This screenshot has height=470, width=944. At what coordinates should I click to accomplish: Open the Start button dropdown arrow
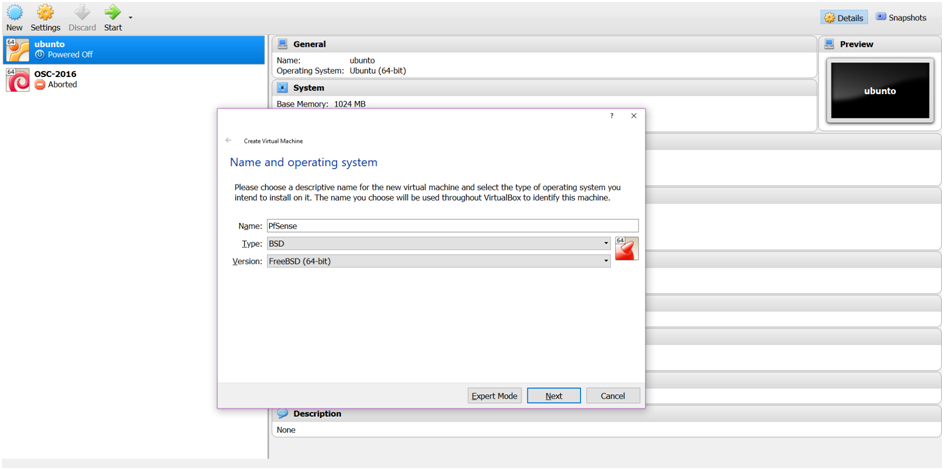pyautogui.click(x=131, y=17)
